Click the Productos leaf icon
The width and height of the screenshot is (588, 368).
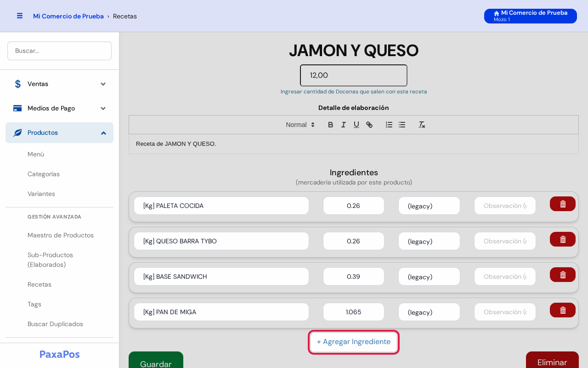coord(17,132)
